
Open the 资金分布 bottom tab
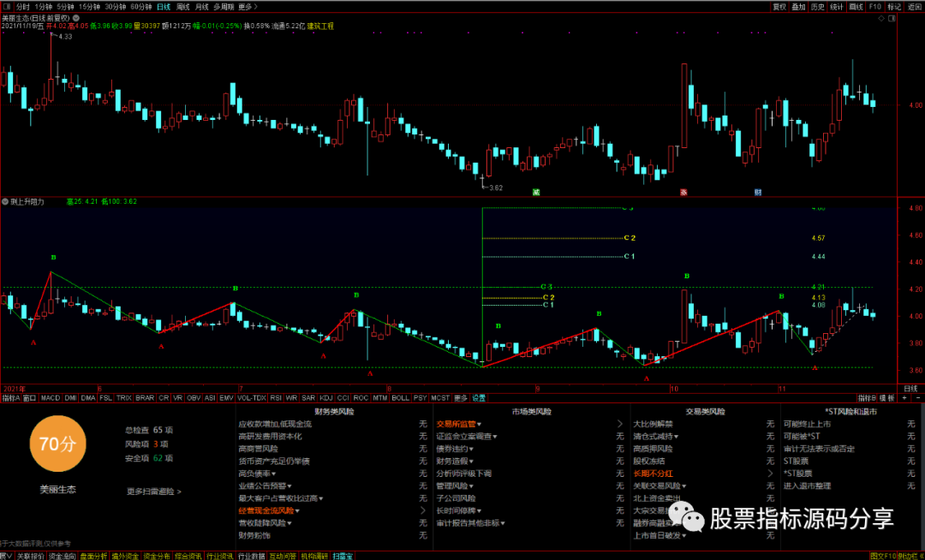pyautogui.click(x=157, y=556)
